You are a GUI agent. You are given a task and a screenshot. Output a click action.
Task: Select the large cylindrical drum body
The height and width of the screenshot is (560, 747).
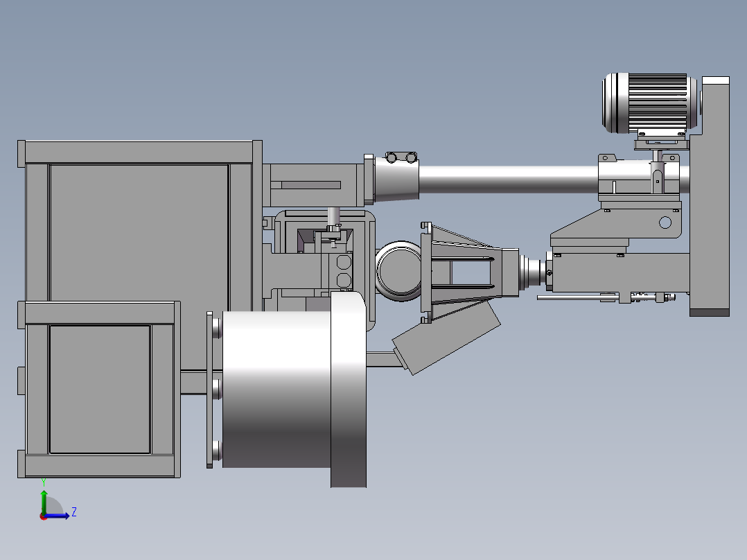click(x=276, y=390)
